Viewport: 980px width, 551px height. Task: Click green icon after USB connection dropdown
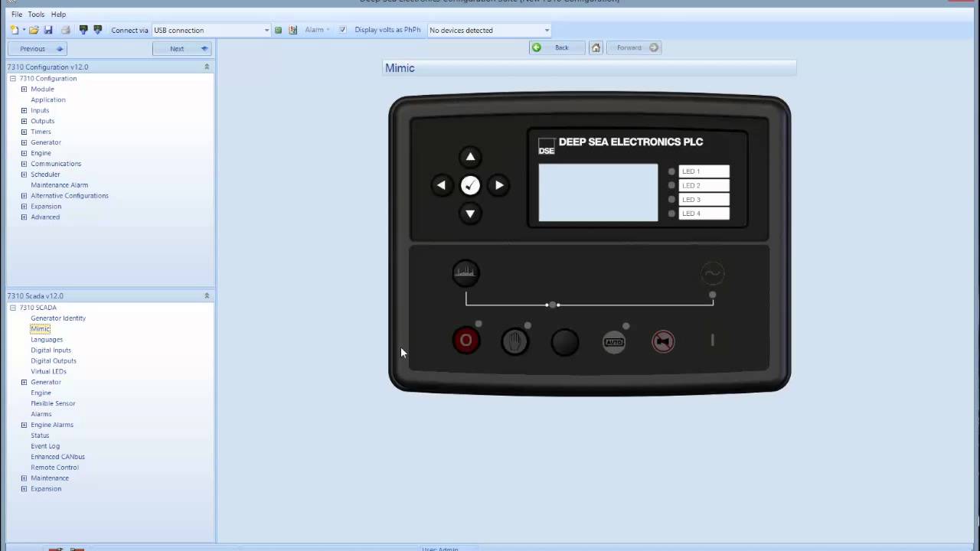(279, 30)
